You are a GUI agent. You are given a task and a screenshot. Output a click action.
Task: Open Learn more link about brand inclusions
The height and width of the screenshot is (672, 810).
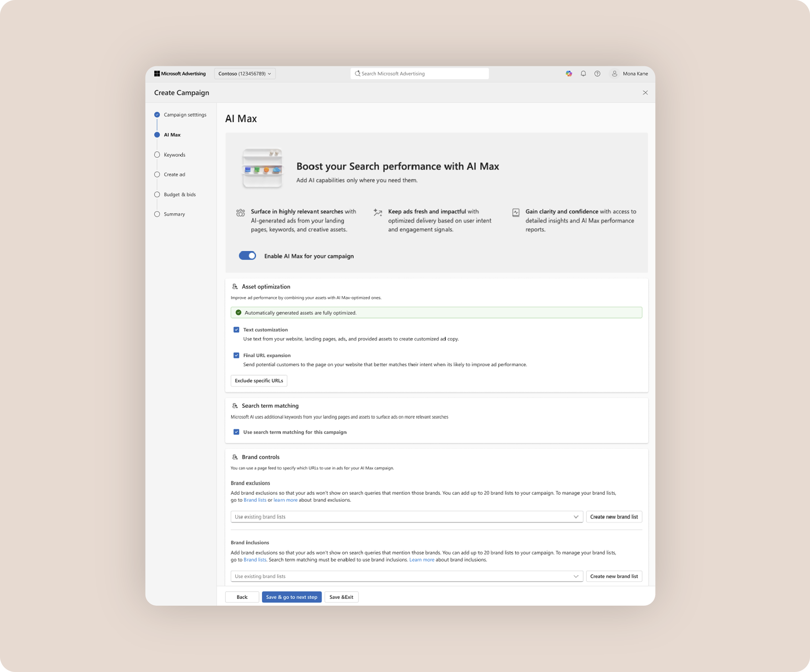click(422, 560)
